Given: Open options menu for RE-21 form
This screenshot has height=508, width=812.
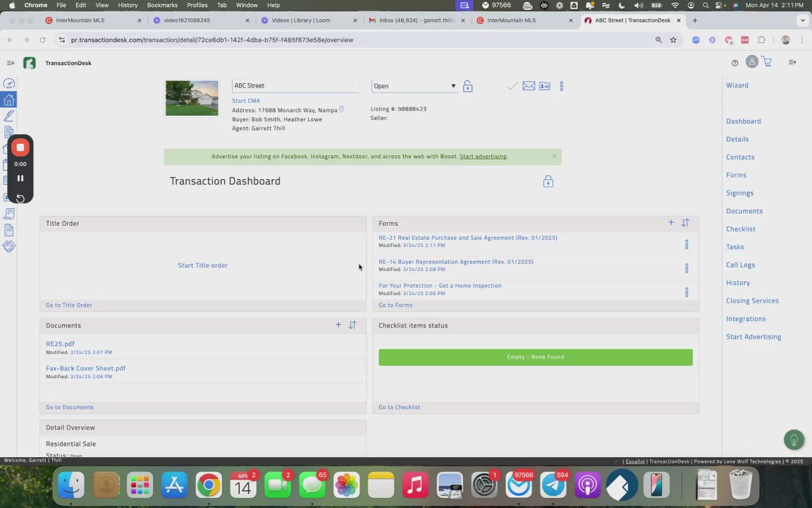Looking at the screenshot, I should pos(687,244).
